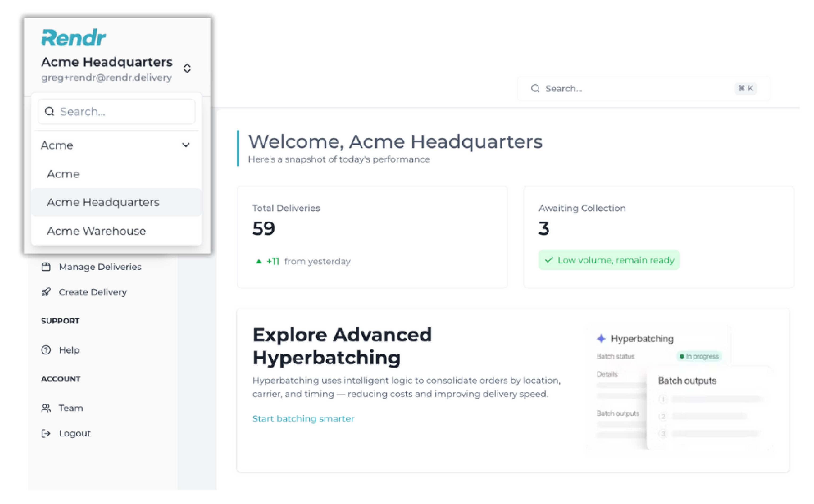Image resolution: width=814 pixels, height=504 pixels.
Task: Open the Awaiting Collection card
Action: point(659,237)
